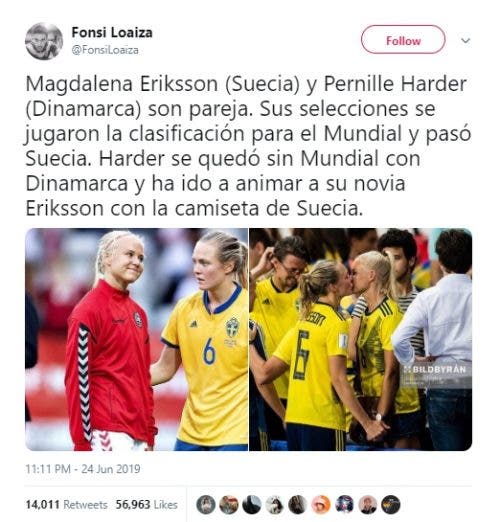Click the first liker avatar in the row
Image resolution: width=500 pixels, height=522 pixels.
tap(206, 505)
